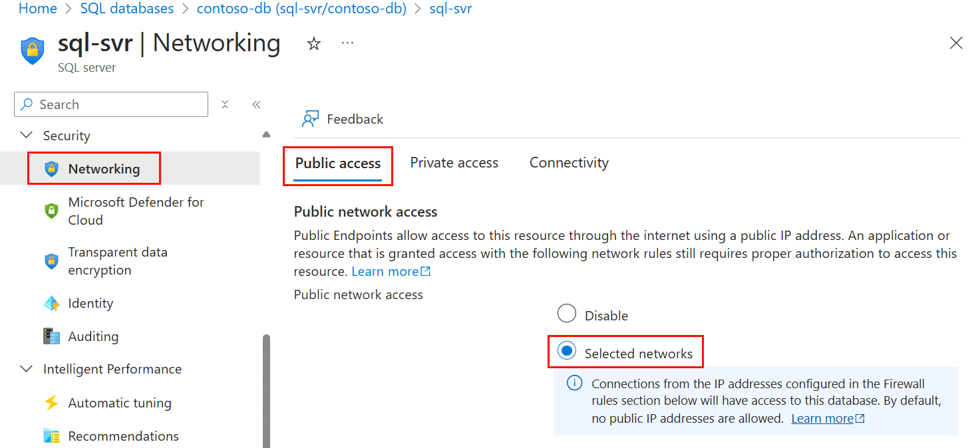Viewport: 980px width, 448px height.
Task: Click inside the sidebar Search field
Action: point(110,104)
